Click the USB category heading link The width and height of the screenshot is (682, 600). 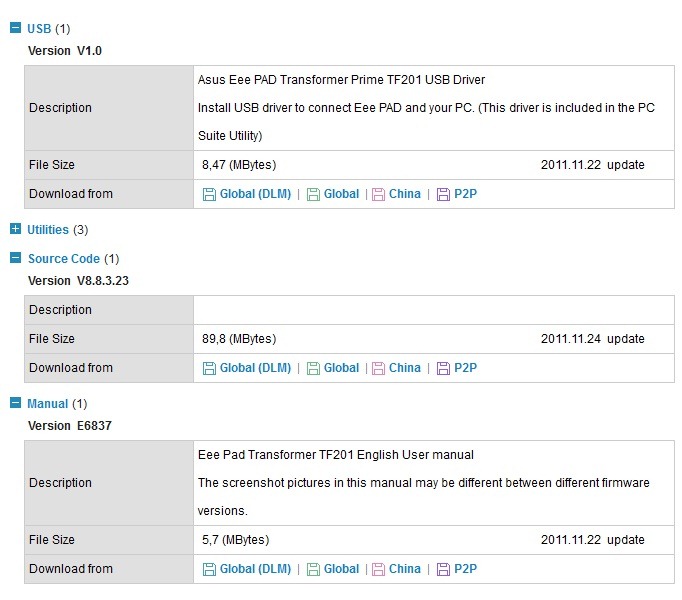pos(39,29)
